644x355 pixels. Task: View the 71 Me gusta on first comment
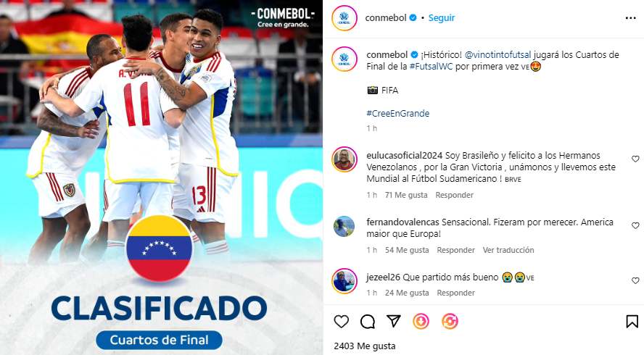click(x=406, y=195)
